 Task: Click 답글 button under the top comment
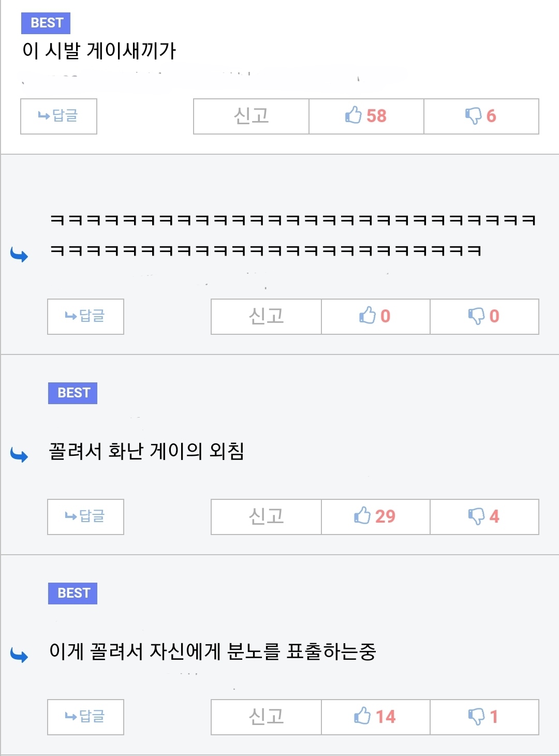click(x=58, y=116)
